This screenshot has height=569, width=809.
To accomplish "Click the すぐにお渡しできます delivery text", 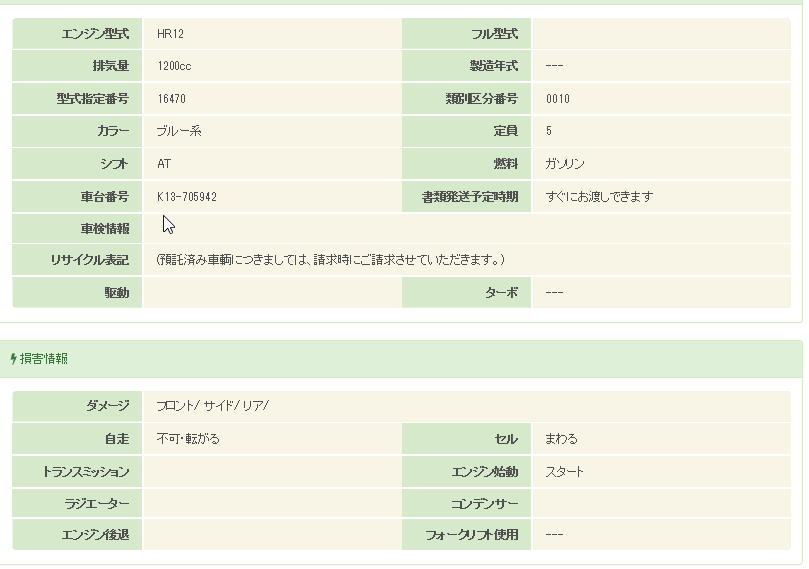I will 599,197.
